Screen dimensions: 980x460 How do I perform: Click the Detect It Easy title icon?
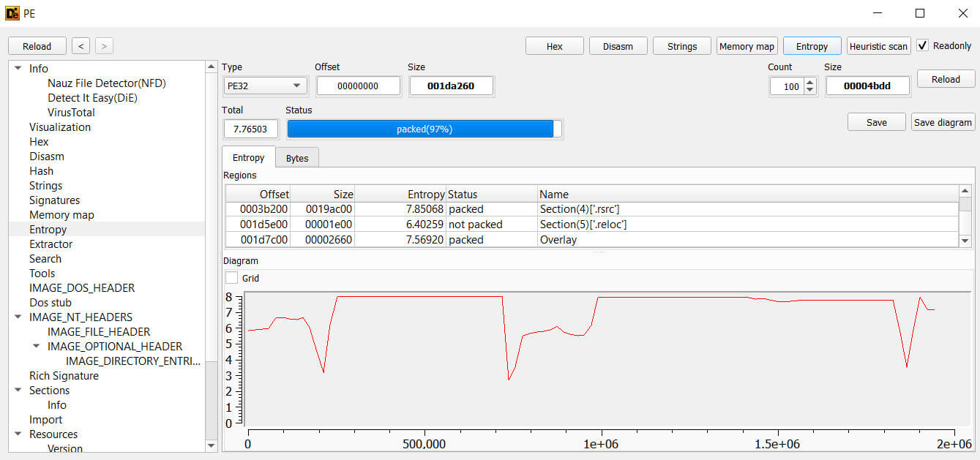click(x=12, y=12)
